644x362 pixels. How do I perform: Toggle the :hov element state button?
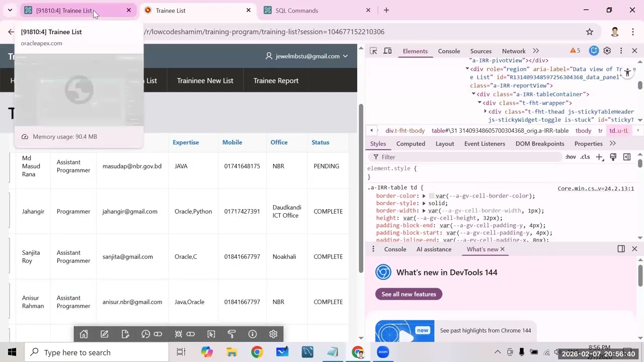pyautogui.click(x=571, y=157)
